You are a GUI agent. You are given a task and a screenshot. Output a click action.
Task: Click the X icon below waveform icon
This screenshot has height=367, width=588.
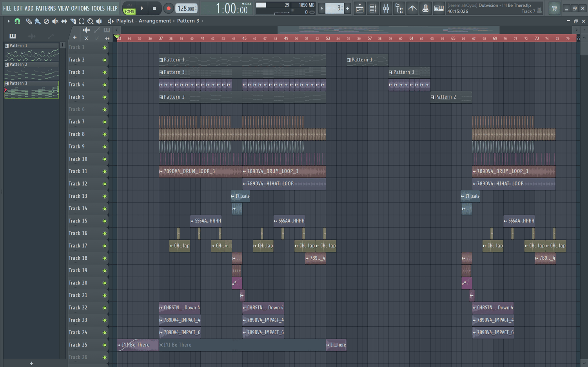point(86,38)
